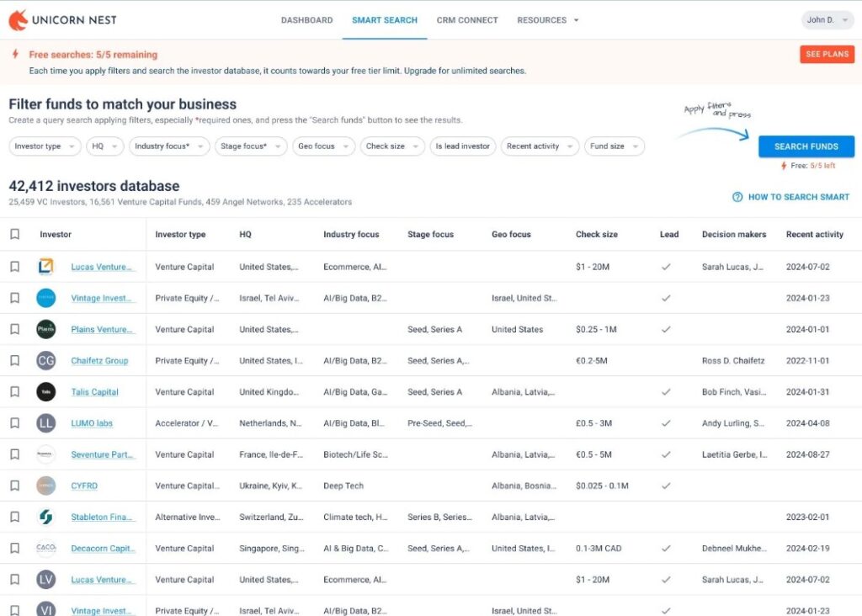
Task: Click the lead checkmark in Decacorn Capital row
Action: [666, 548]
